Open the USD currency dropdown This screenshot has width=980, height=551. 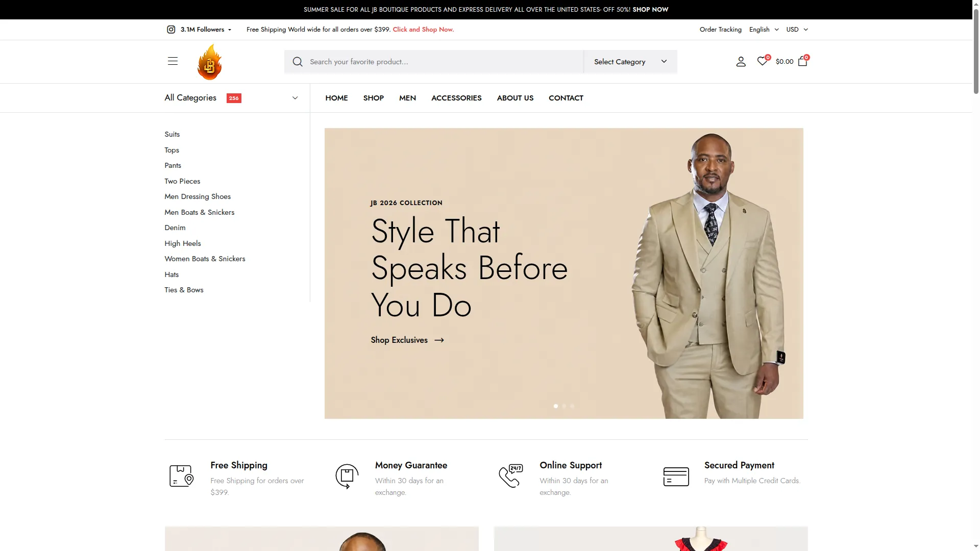pyautogui.click(x=797, y=30)
